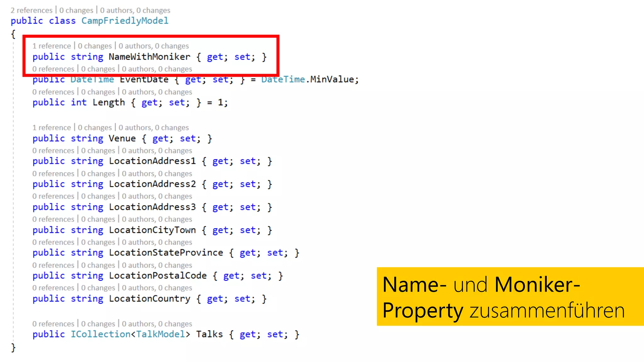This screenshot has height=362, width=644.
Task: Click the Length property name
Action: point(109,102)
